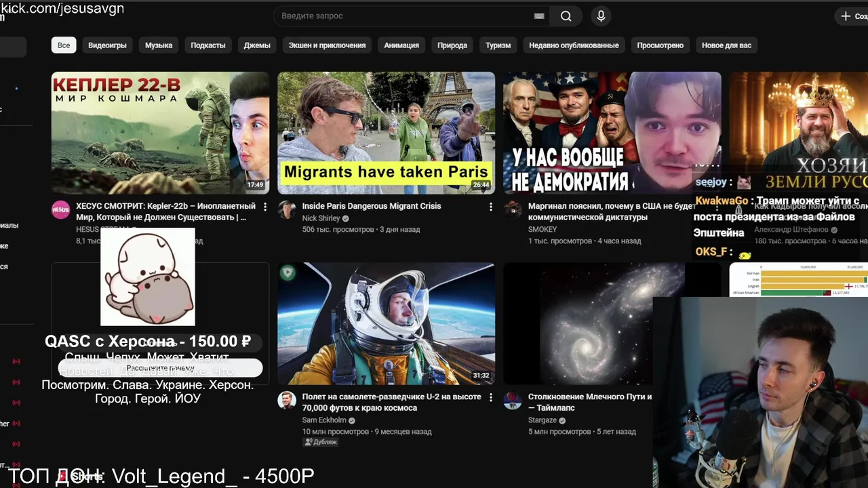Screen dimensions: 868x488
Task: Click the 31:32 duration badge
Action: click(x=481, y=375)
